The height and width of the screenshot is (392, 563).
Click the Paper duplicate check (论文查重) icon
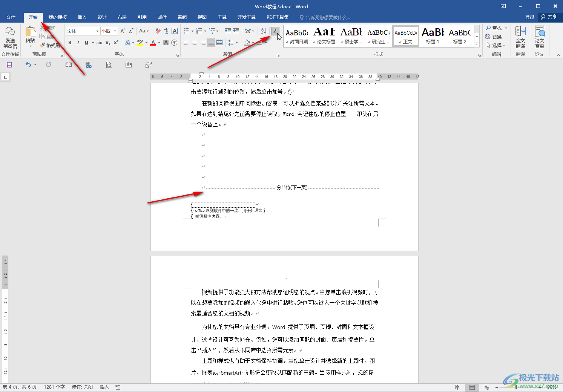pyautogui.click(x=540, y=37)
